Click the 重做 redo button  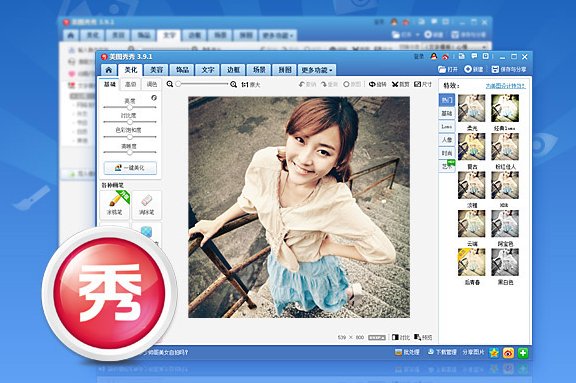pos(329,84)
